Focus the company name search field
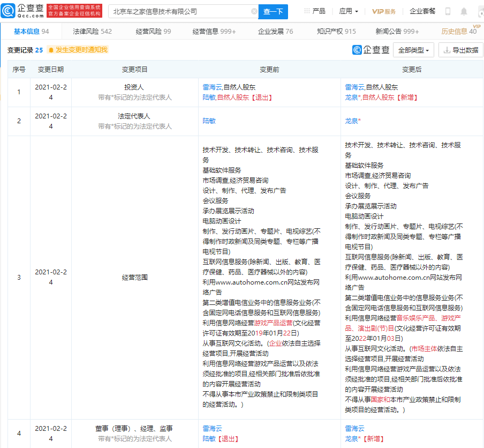The width and height of the screenshot is (484, 448). (x=182, y=11)
